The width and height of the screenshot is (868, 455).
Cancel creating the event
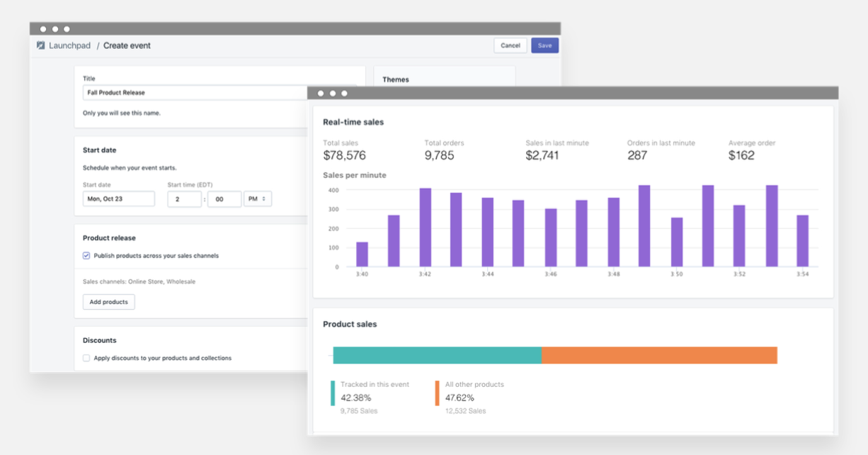pos(510,45)
